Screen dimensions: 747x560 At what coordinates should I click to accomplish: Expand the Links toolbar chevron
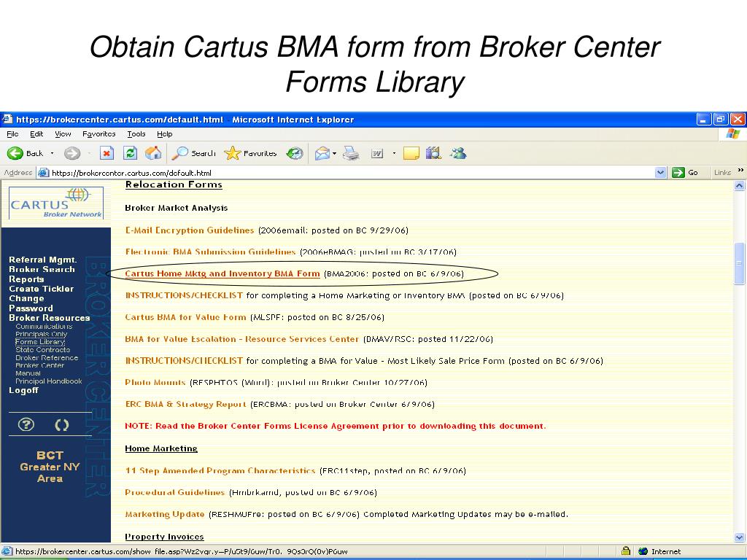(x=740, y=170)
